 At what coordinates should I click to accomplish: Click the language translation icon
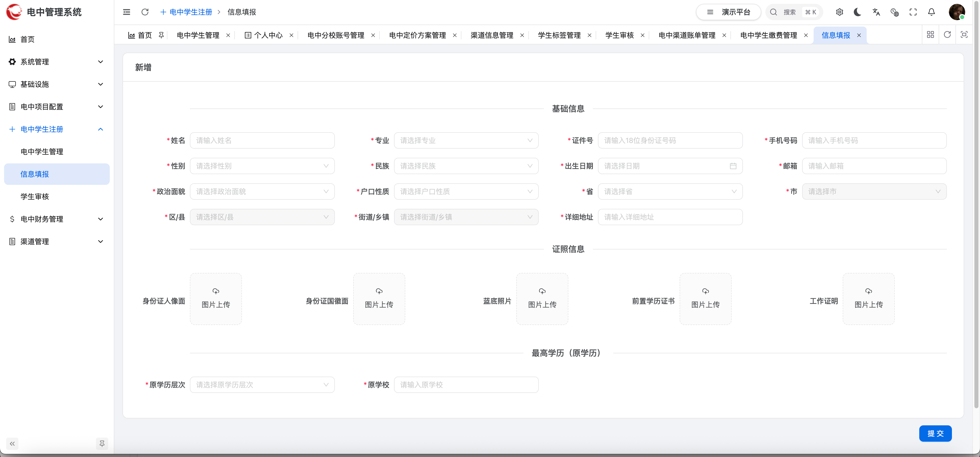[876, 12]
